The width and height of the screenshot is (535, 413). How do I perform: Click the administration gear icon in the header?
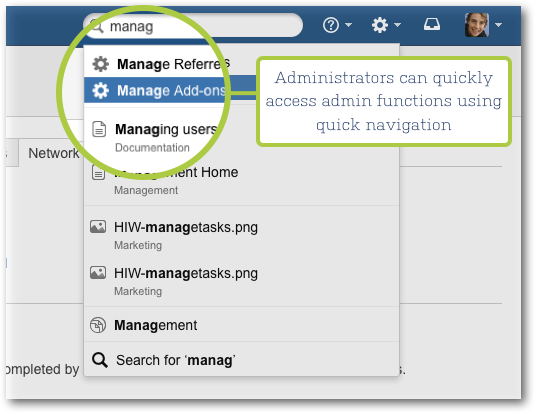[x=380, y=25]
